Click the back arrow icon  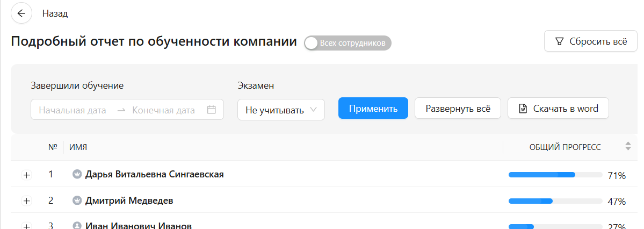(21, 13)
